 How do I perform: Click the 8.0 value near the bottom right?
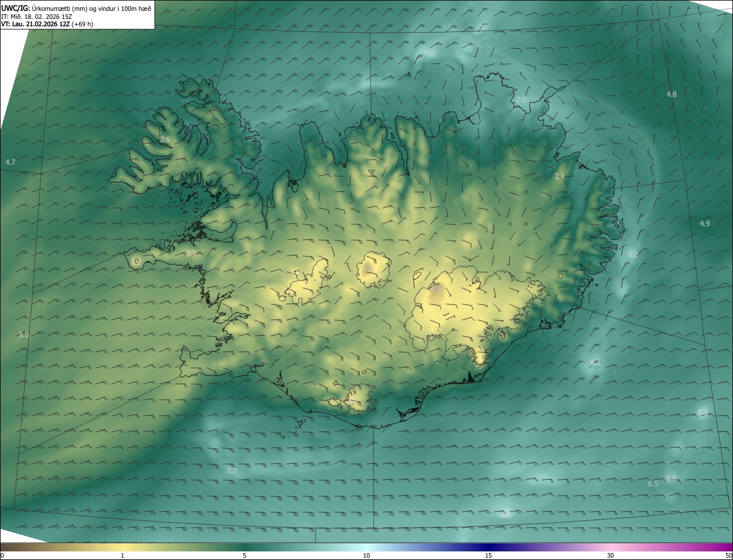pos(671,478)
